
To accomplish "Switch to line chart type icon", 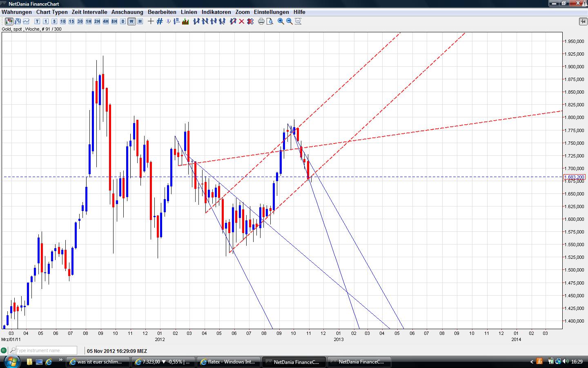I will click(27, 21).
